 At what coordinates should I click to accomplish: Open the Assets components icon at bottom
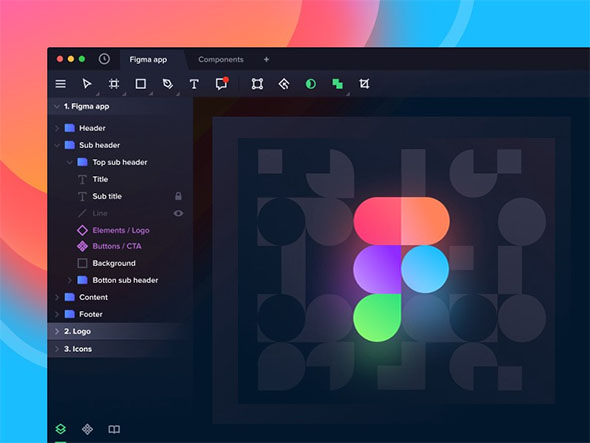(87, 429)
